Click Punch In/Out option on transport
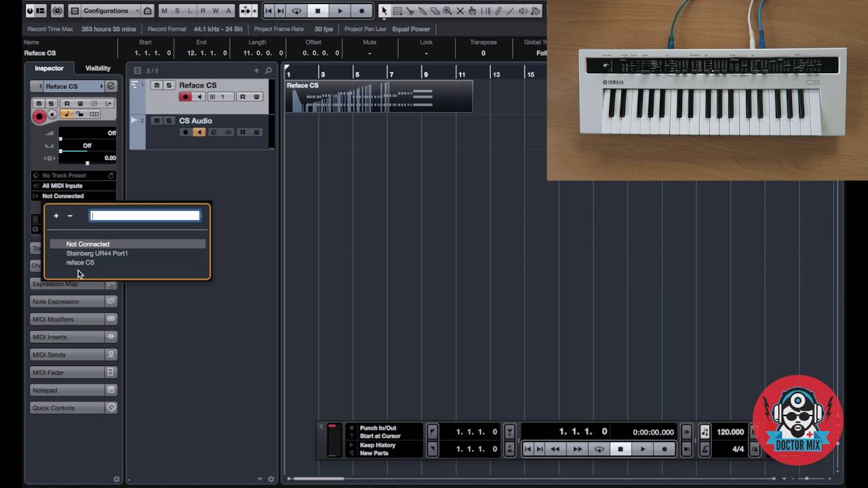868x488 pixels. [378, 428]
